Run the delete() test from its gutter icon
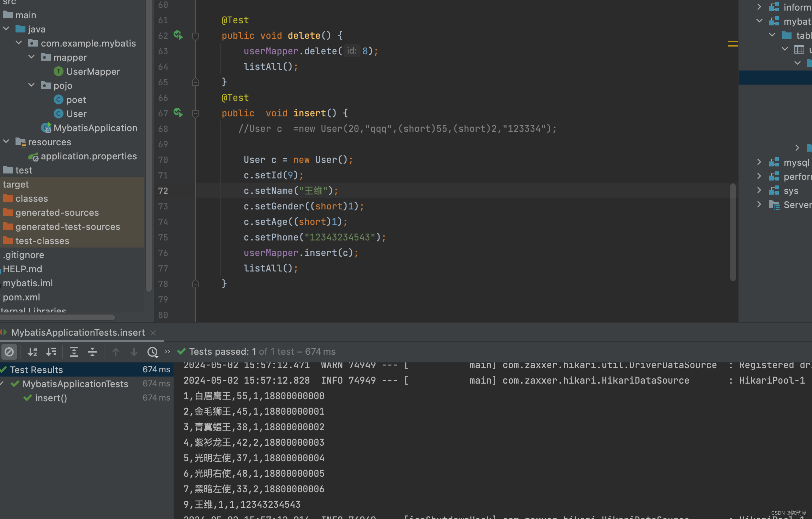This screenshot has height=519, width=812. pyautogui.click(x=178, y=35)
